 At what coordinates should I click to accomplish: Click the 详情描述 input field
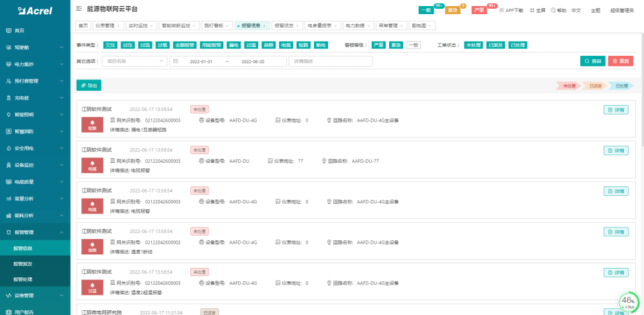pos(330,61)
